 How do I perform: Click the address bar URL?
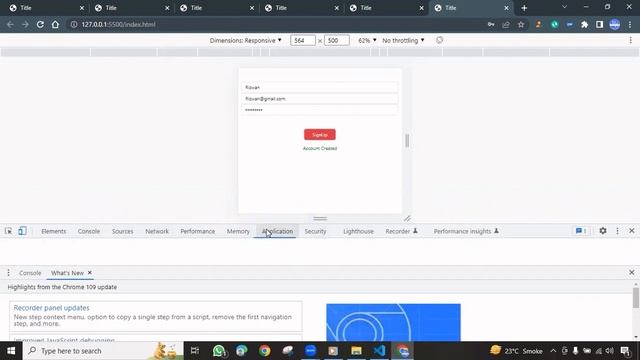pos(118,24)
